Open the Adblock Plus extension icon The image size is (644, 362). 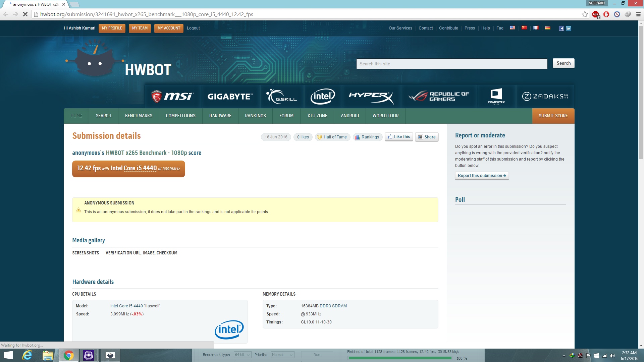pyautogui.click(x=596, y=14)
